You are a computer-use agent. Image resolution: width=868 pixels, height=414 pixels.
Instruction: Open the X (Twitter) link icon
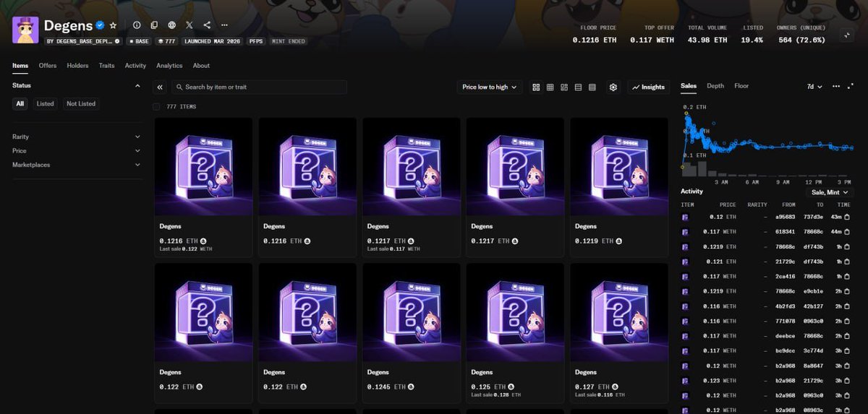click(190, 25)
